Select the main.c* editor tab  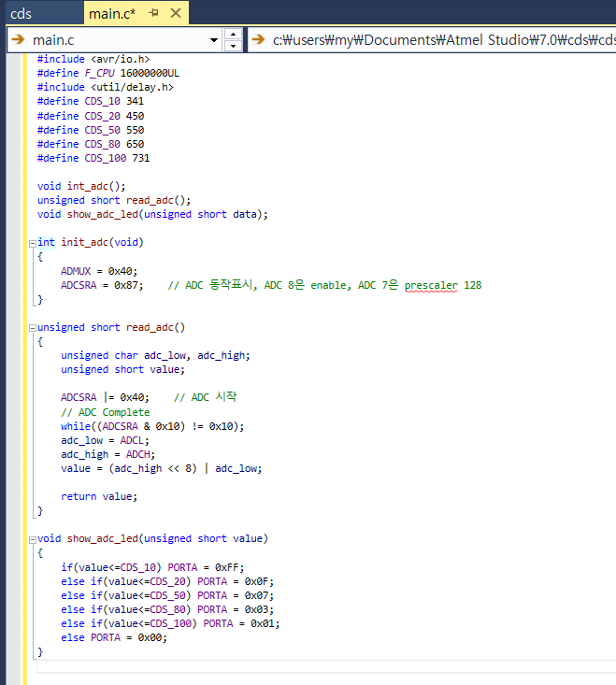[x=112, y=13]
